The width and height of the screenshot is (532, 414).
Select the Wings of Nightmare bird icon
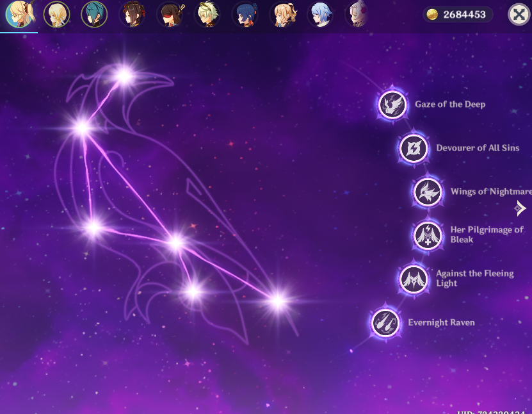point(428,192)
